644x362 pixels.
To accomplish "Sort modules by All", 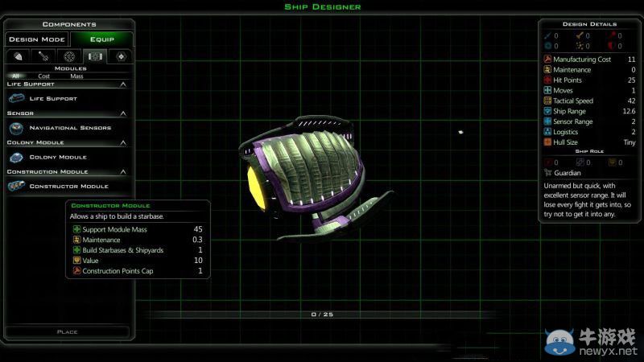I will 15,76.
